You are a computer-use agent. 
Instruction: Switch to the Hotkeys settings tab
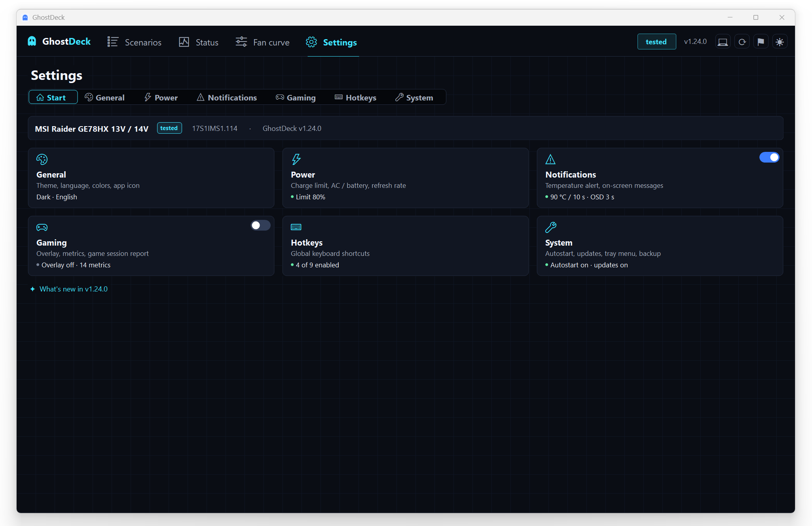[x=355, y=98]
